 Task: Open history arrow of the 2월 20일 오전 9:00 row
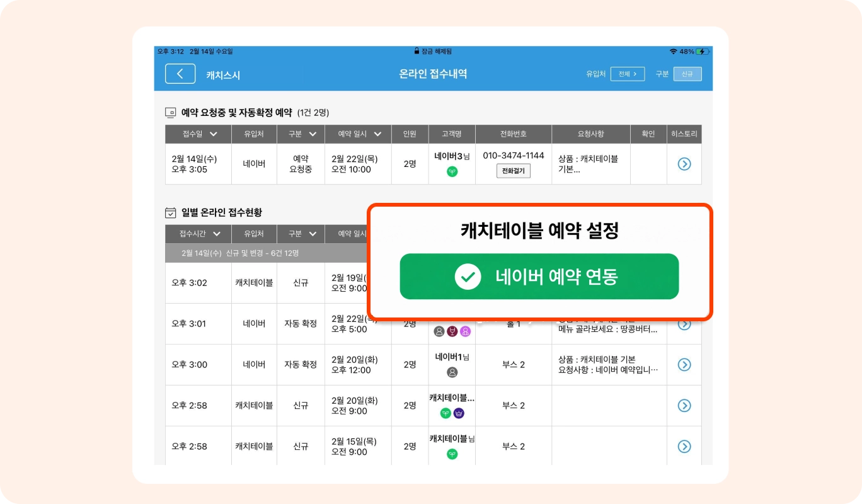[x=684, y=406]
